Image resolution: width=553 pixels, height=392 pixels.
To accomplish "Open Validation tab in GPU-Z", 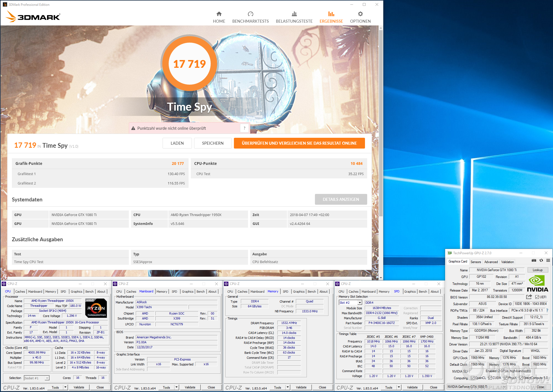I will tap(507, 262).
